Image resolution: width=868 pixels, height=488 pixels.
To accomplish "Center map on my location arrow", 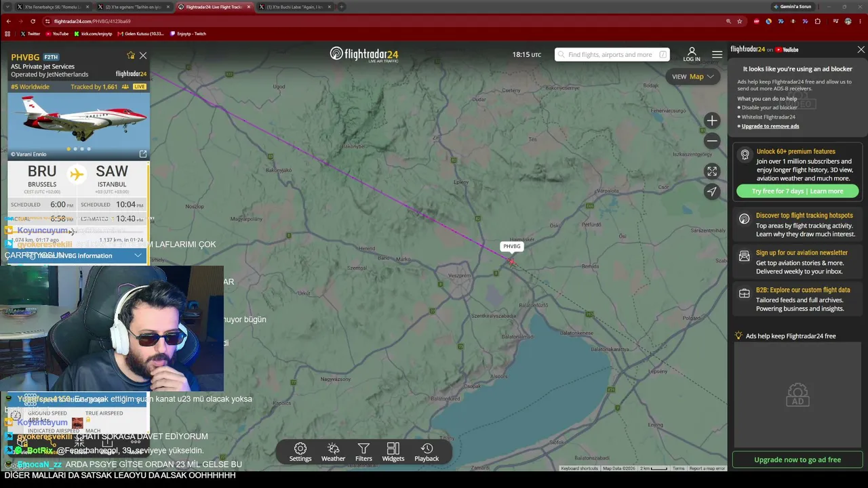I will [x=711, y=192].
